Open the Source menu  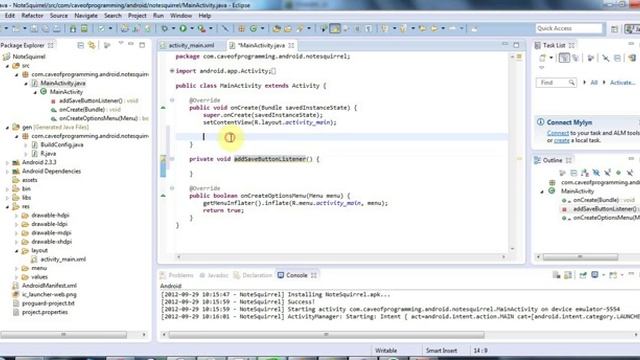(x=59, y=16)
